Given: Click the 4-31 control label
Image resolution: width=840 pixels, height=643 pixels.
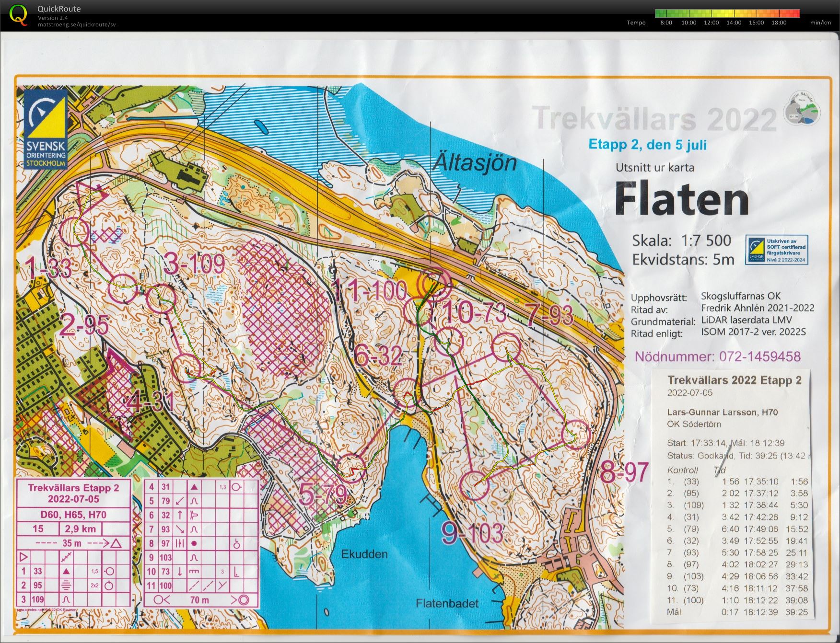Looking at the screenshot, I should 150,402.
